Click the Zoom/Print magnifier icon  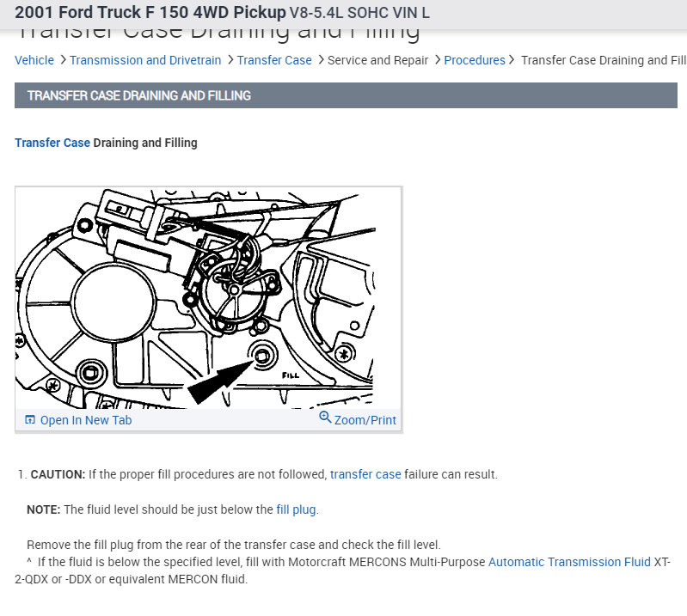click(x=325, y=418)
